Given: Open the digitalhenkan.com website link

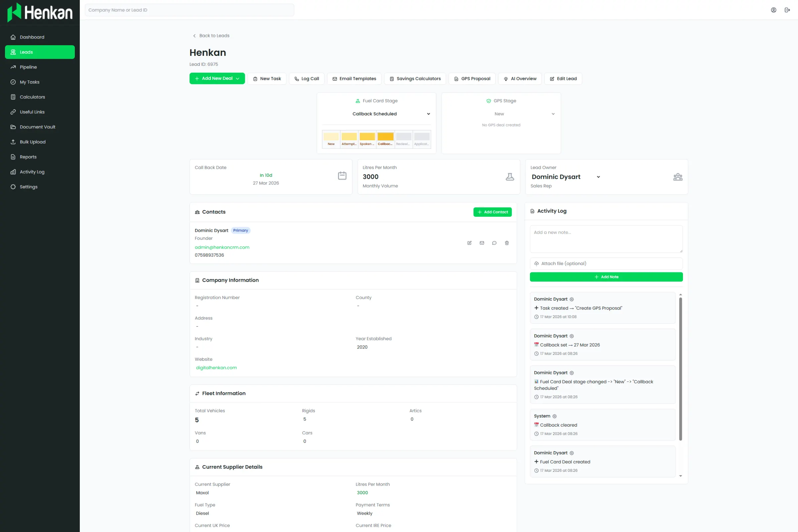Looking at the screenshot, I should pos(216,368).
